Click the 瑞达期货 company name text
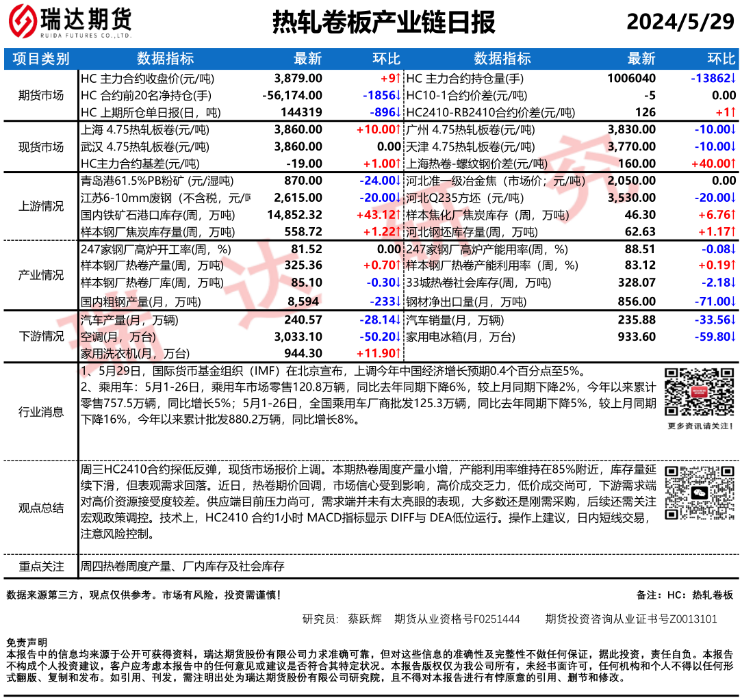The image size is (742, 700). (x=86, y=18)
